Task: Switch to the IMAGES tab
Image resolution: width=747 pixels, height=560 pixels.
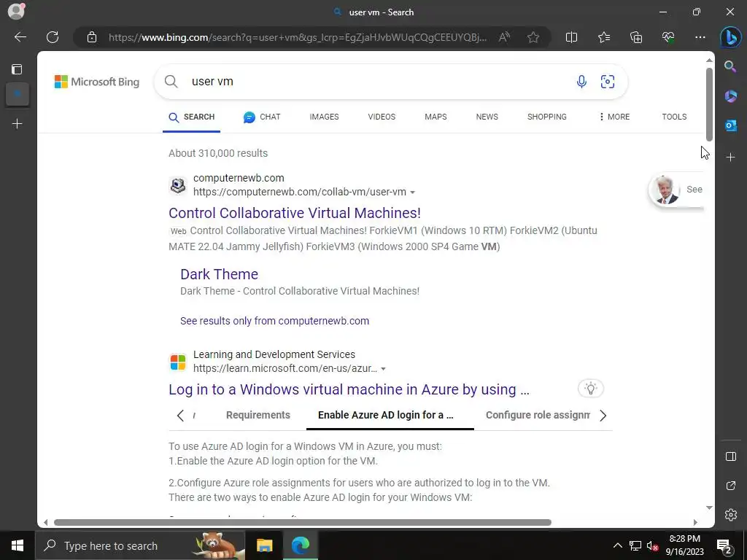Action: 324,117
